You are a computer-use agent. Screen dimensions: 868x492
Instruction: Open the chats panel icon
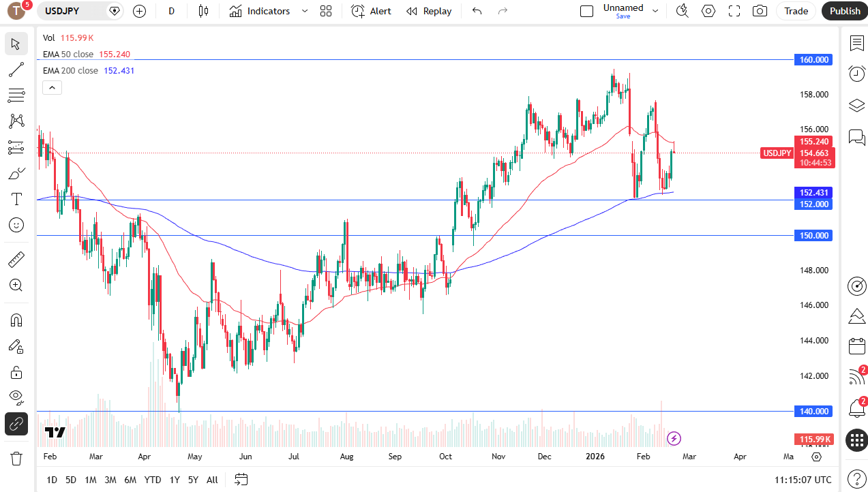click(x=856, y=136)
